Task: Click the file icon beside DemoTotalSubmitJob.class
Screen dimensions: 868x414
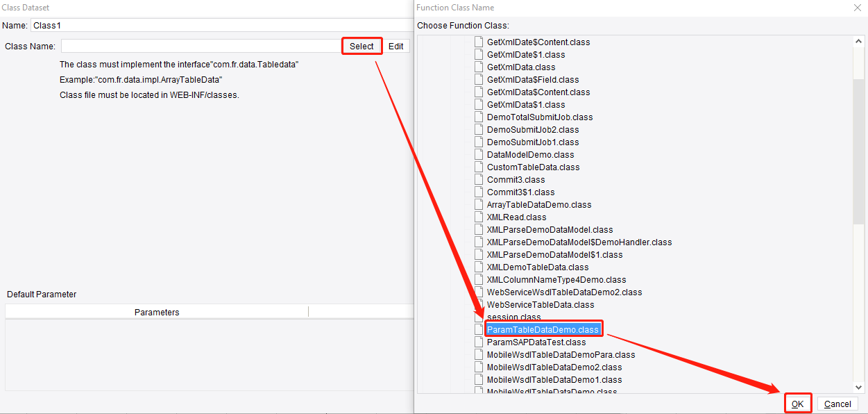Action: (x=478, y=117)
